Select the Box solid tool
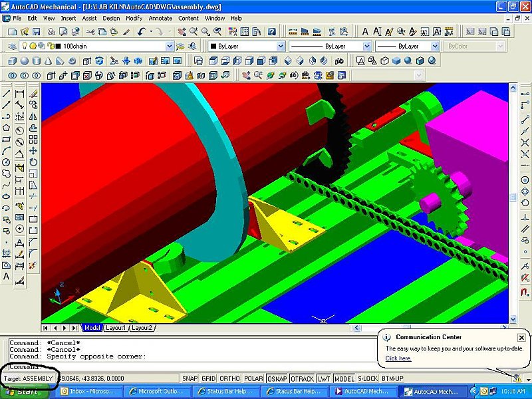 click(12, 61)
